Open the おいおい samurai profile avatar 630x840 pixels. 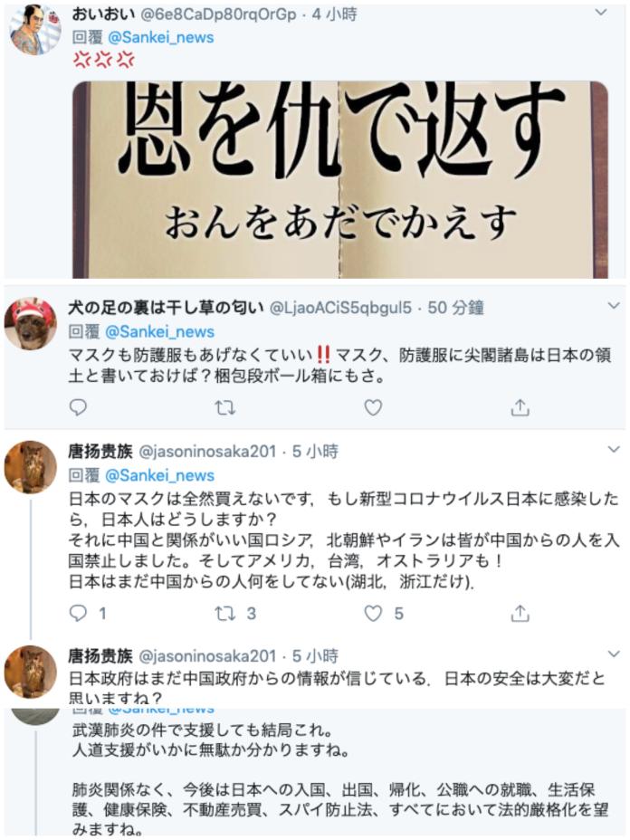[x=35, y=29]
